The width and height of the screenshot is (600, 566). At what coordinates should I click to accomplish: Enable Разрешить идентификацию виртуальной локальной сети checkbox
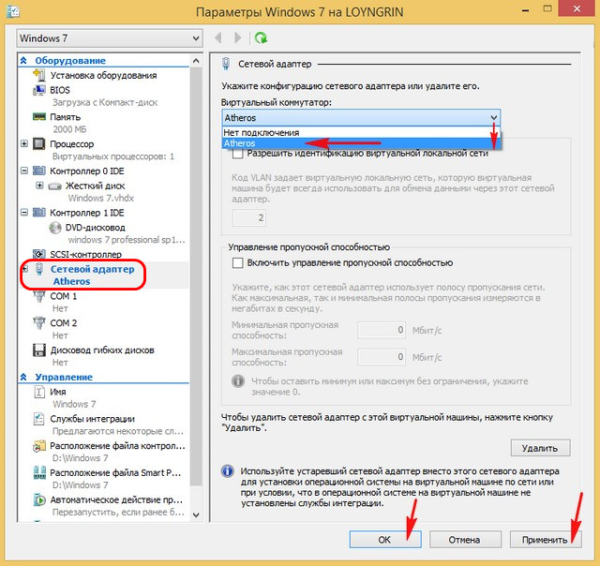pyautogui.click(x=238, y=154)
